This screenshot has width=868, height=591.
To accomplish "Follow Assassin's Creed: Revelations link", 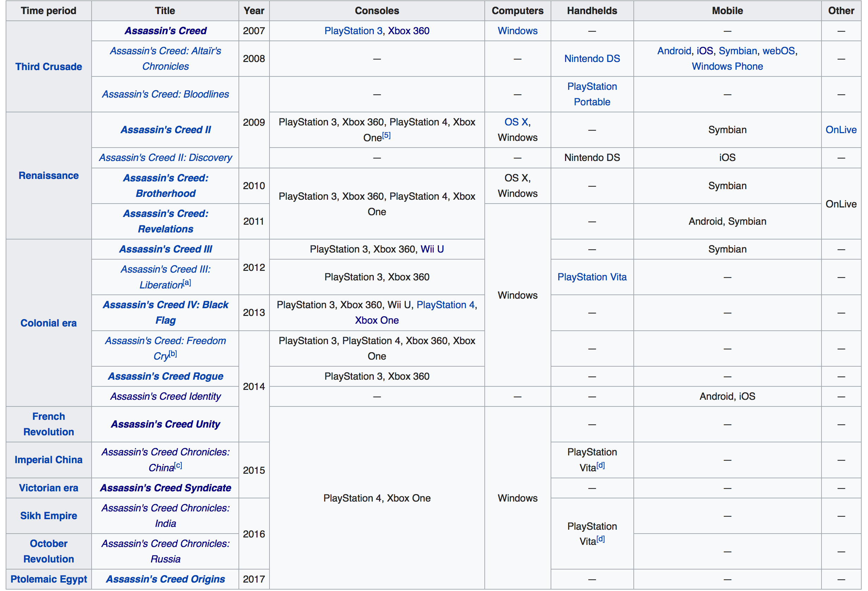I will point(166,221).
